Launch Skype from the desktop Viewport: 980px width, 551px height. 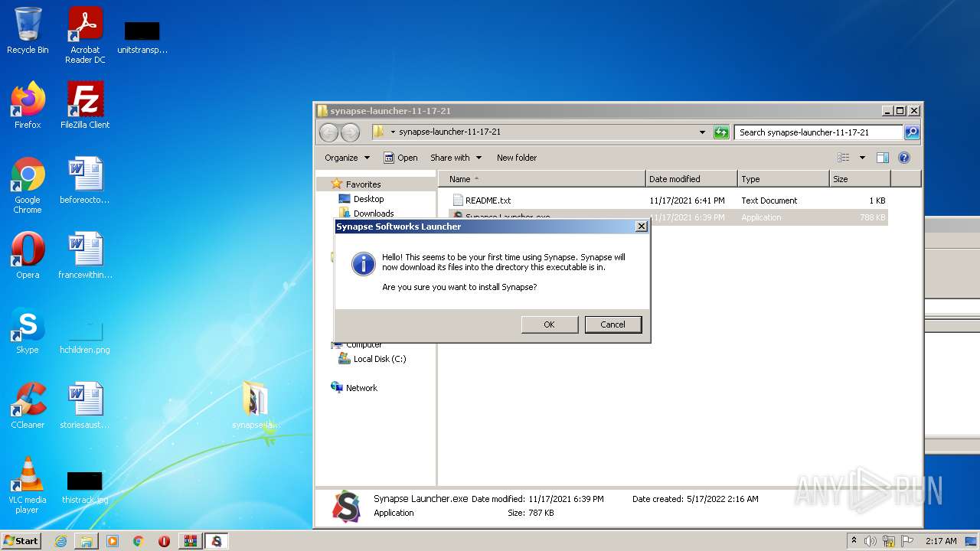(x=28, y=330)
